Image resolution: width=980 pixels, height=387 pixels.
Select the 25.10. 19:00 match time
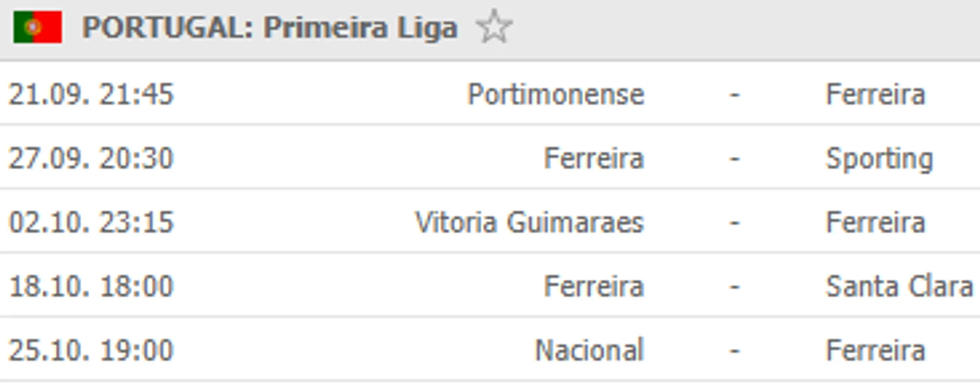(91, 350)
